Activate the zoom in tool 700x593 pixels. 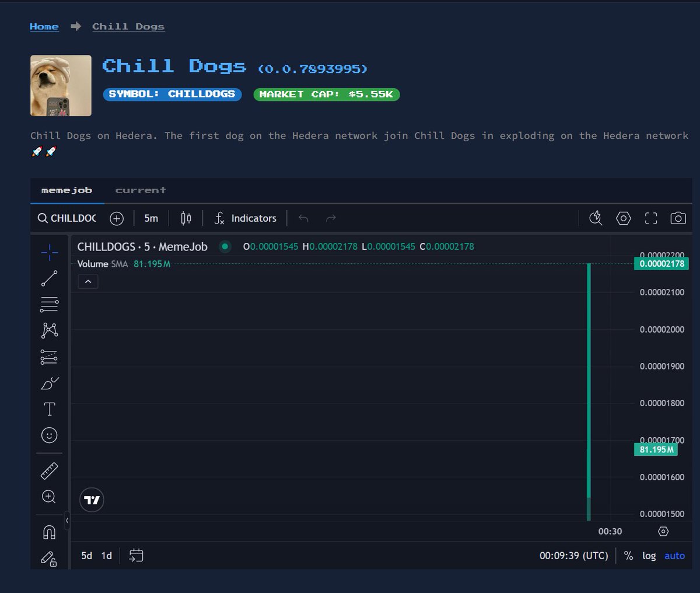50,497
